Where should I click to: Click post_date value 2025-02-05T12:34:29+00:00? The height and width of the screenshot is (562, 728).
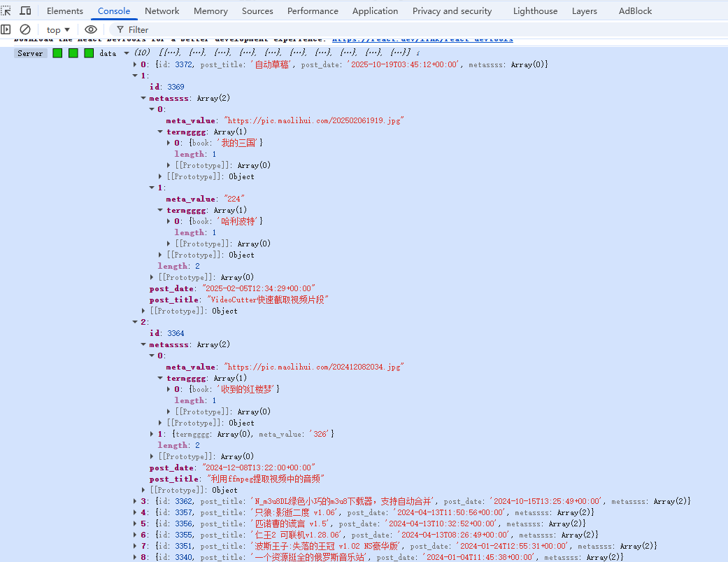pos(259,288)
